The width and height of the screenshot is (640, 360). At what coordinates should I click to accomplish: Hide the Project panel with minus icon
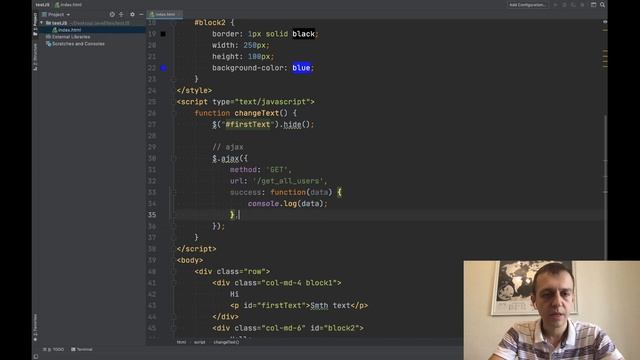click(141, 14)
